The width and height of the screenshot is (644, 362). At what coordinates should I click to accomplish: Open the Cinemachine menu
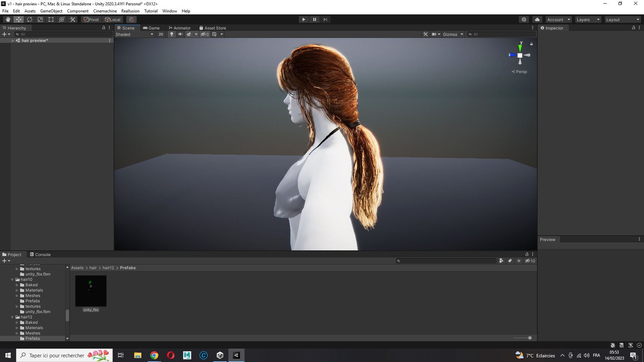pos(105,11)
